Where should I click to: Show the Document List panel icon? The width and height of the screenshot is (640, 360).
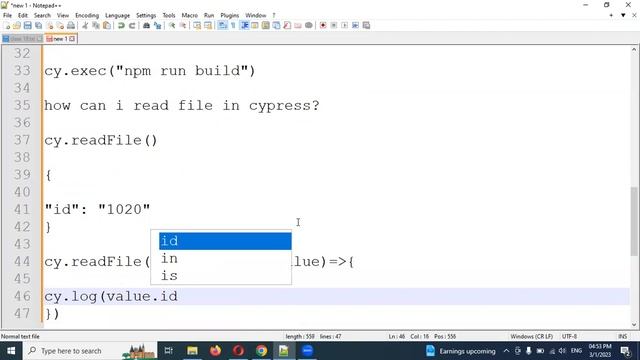tap(276, 25)
